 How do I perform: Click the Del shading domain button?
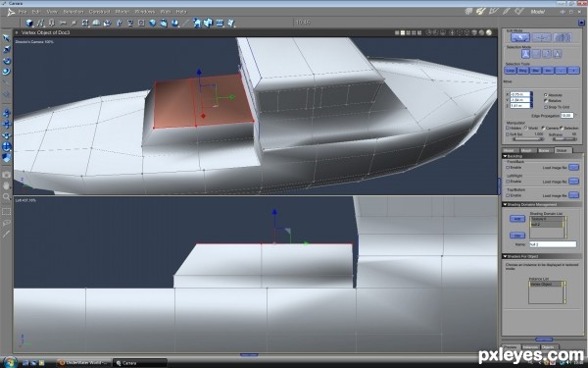(517, 236)
